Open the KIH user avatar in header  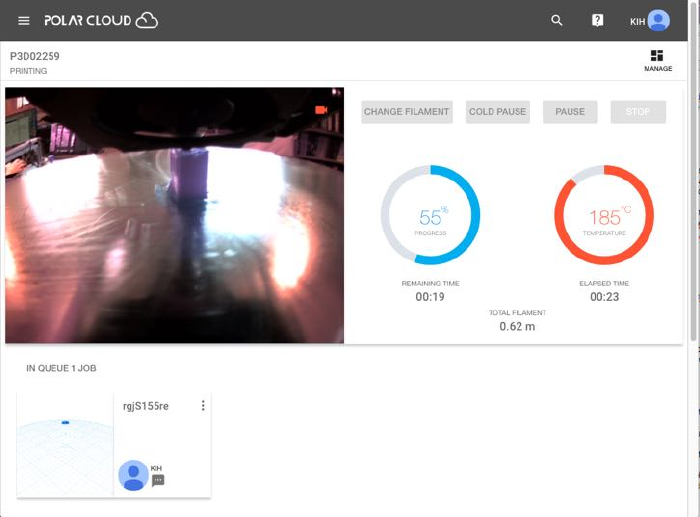click(658, 21)
